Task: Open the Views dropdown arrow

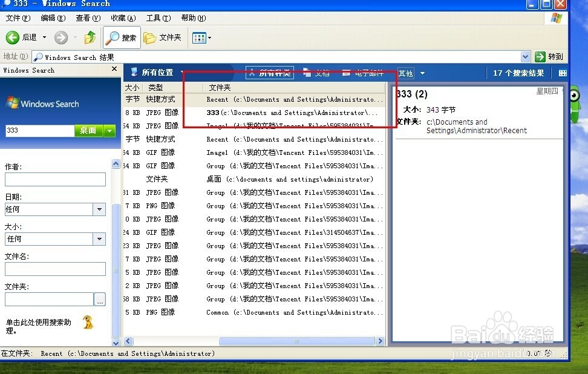Action: [x=209, y=38]
